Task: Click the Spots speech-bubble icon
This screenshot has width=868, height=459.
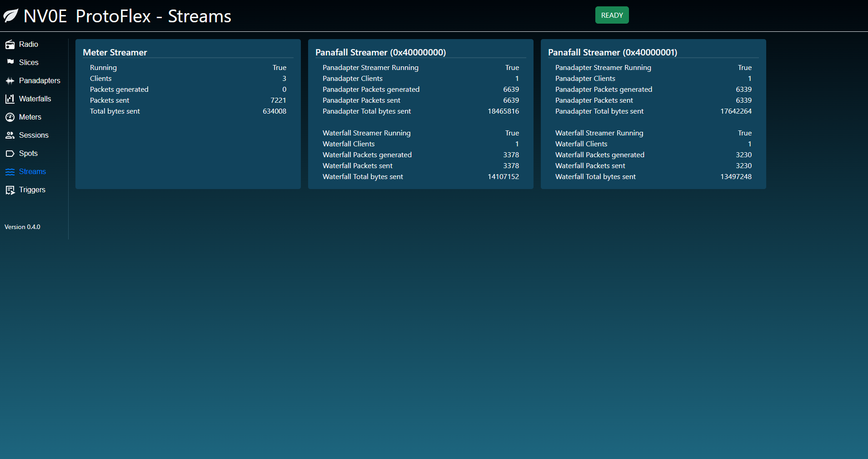Action: (x=10, y=153)
